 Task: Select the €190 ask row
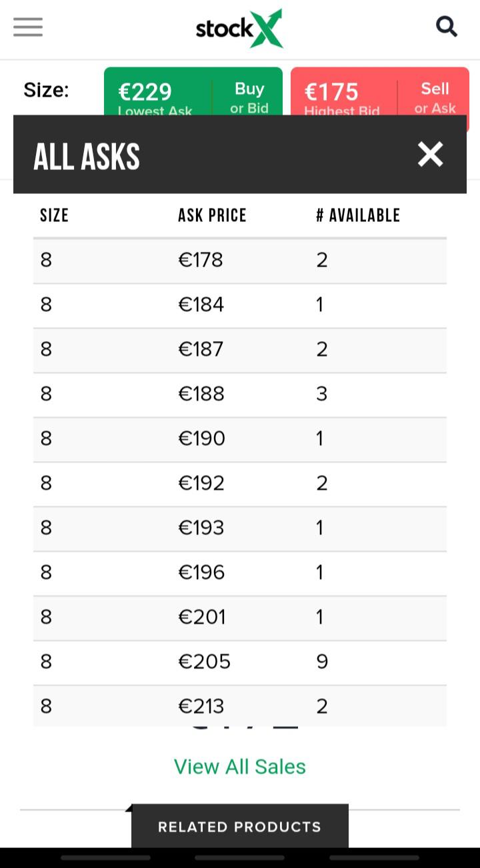coord(239,438)
